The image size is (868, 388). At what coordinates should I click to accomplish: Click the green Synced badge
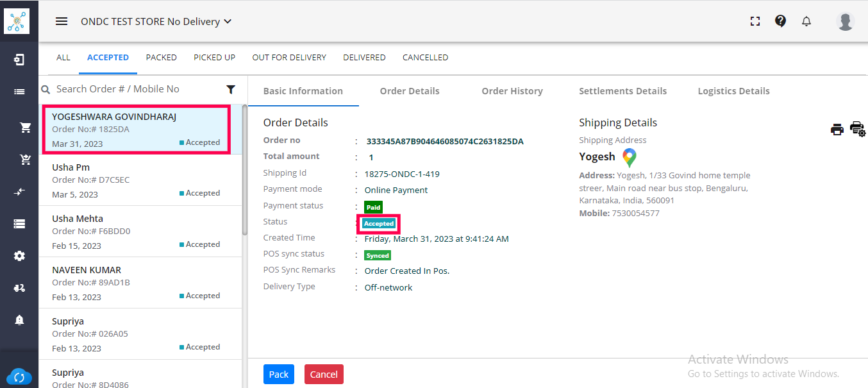378,255
